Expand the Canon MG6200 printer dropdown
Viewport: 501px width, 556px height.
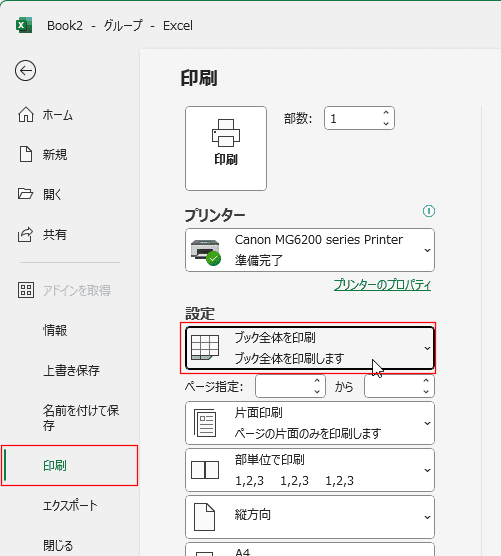point(310,250)
